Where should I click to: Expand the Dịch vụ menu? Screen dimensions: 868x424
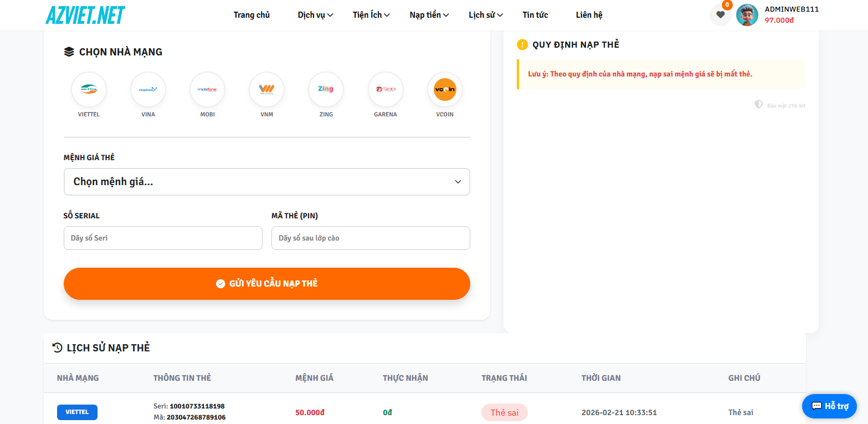coord(315,15)
